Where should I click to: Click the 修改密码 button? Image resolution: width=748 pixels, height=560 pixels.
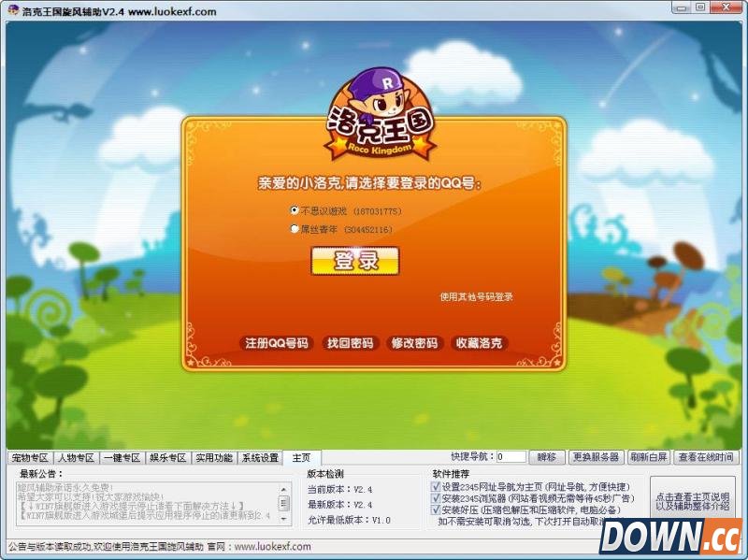point(414,343)
